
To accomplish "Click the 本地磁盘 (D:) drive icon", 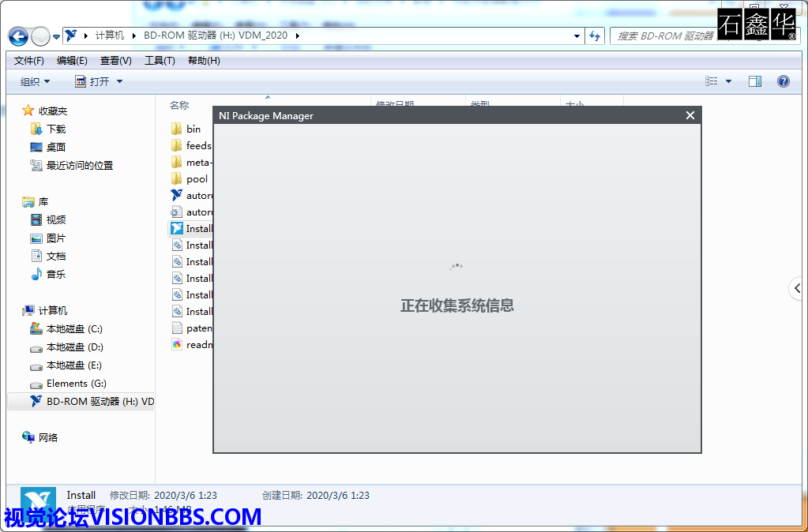I will [36, 347].
